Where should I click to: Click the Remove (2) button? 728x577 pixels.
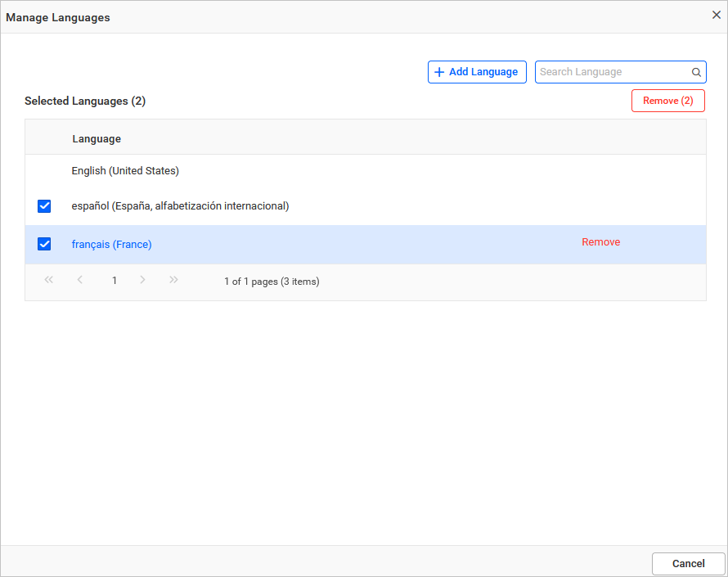[x=667, y=100]
